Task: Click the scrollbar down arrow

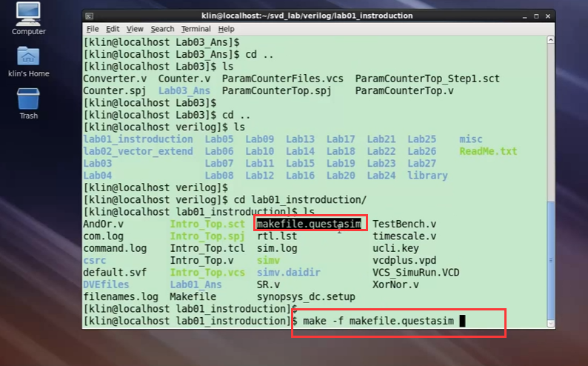Action: coord(550,323)
